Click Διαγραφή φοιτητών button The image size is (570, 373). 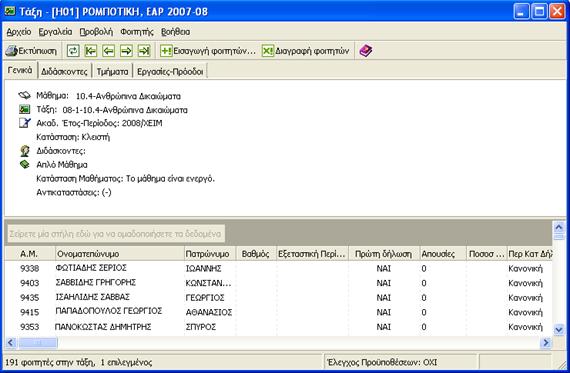(x=306, y=51)
